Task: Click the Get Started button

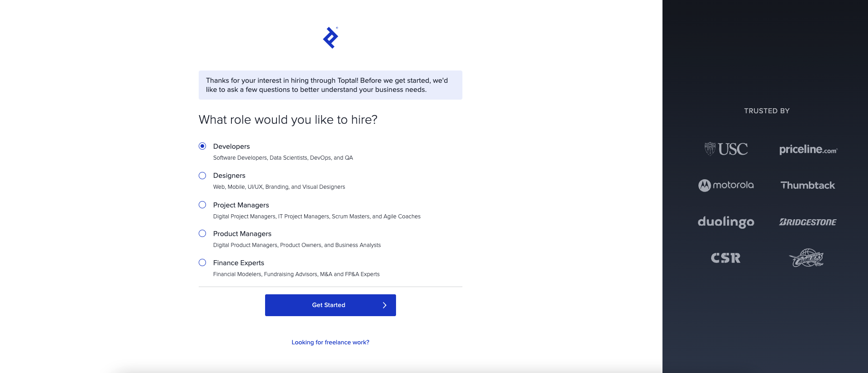Action: coord(331,305)
